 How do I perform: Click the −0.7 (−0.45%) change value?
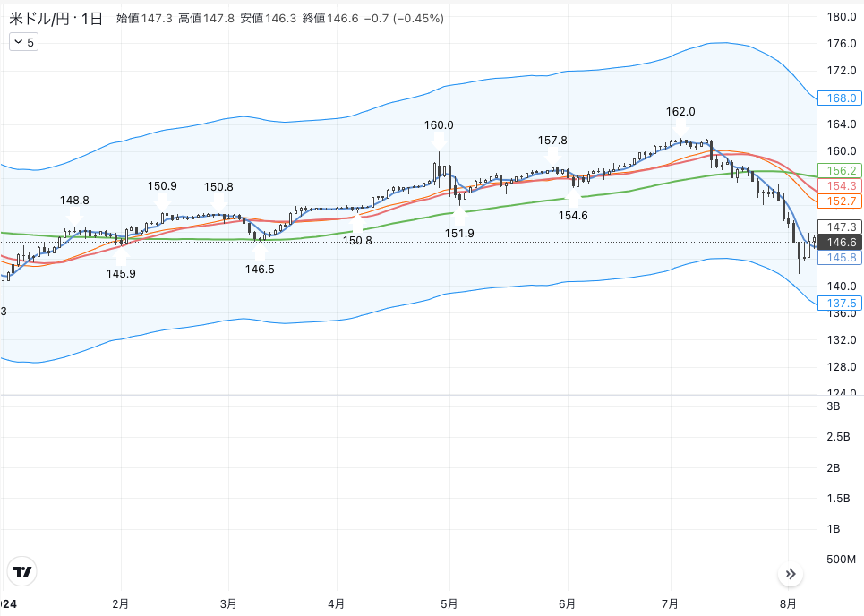tap(404, 19)
